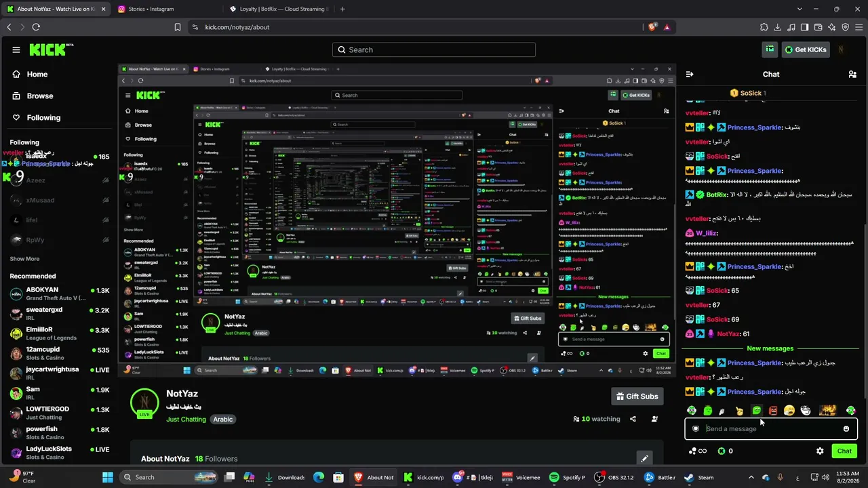Open Browse in the sidebar
Viewport: 868px width, 488px height.
coord(40,96)
